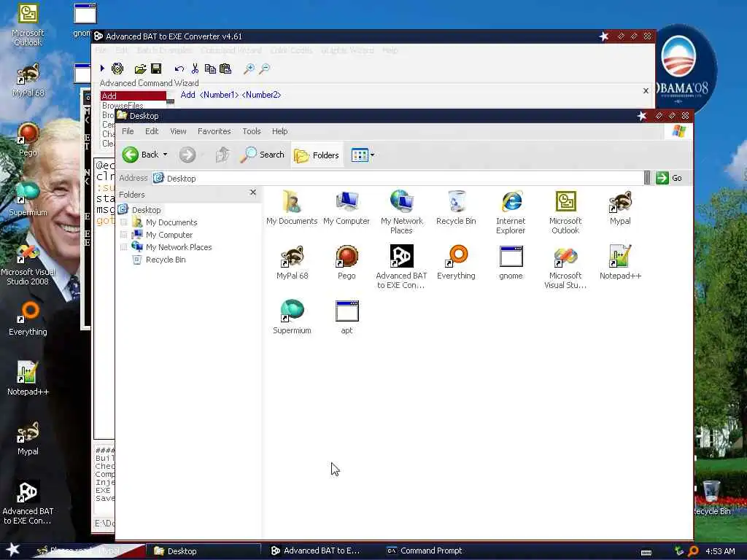The width and height of the screenshot is (747, 560).
Task: Select gnome file in file pane
Action: pyautogui.click(x=511, y=262)
